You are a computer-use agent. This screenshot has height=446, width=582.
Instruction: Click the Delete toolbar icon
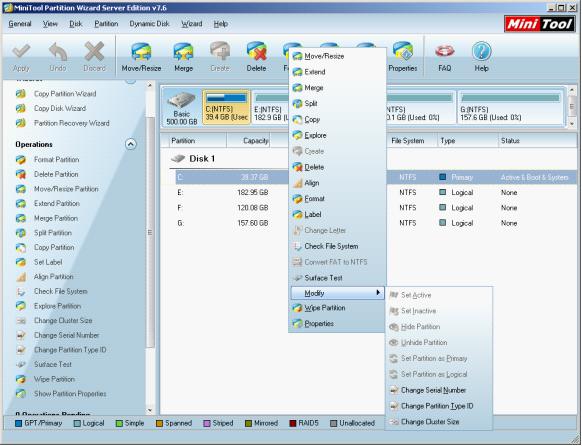(256, 57)
